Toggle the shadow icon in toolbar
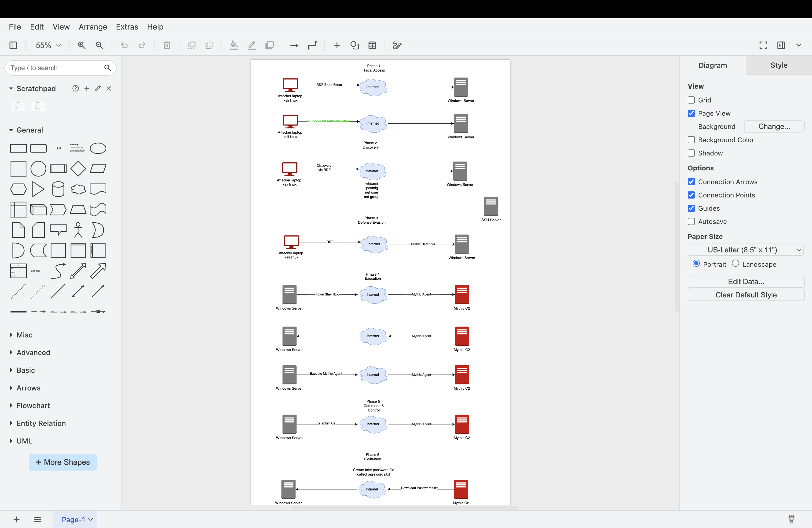The width and height of the screenshot is (812, 528). click(x=270, y=45)
